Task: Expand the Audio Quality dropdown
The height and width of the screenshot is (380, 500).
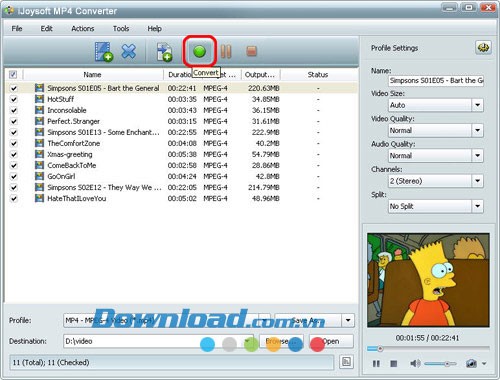Action: click(x=477, y=156)
